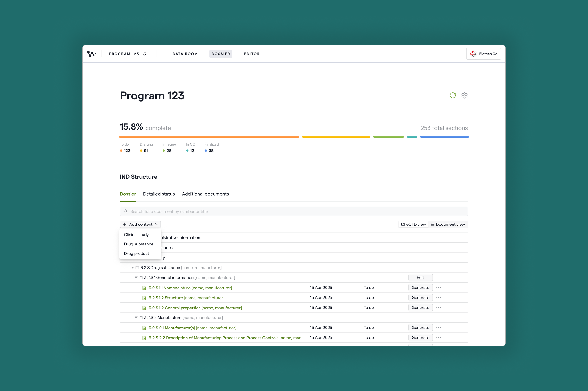Click the yellow Drafting progress segment
This screenshot has height=391, width=588.
(336, 137)
